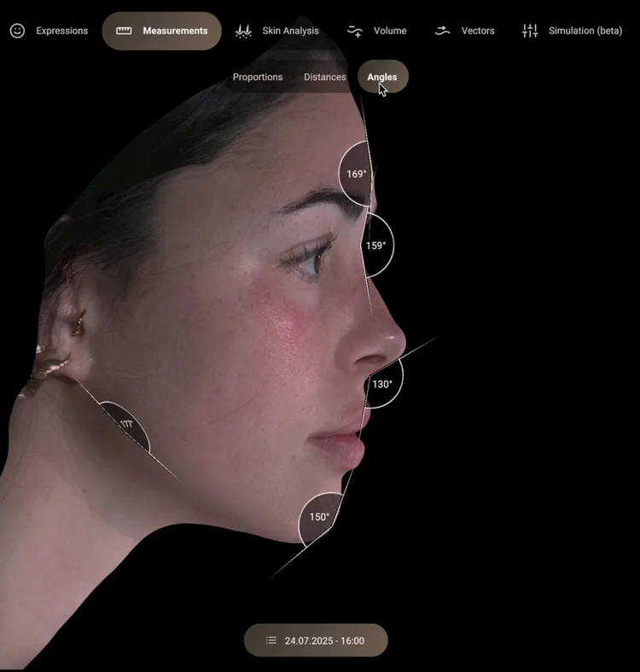Click the Volume icon
The width and height of the screenshot is (640, 672).
click(355, 31)
